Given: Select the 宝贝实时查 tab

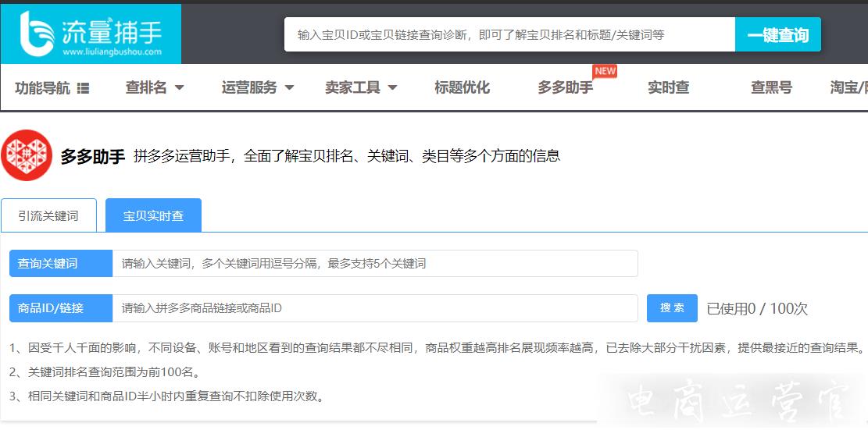Looking at the screenshot, I should pyautogui.click(x=153, y=215).
